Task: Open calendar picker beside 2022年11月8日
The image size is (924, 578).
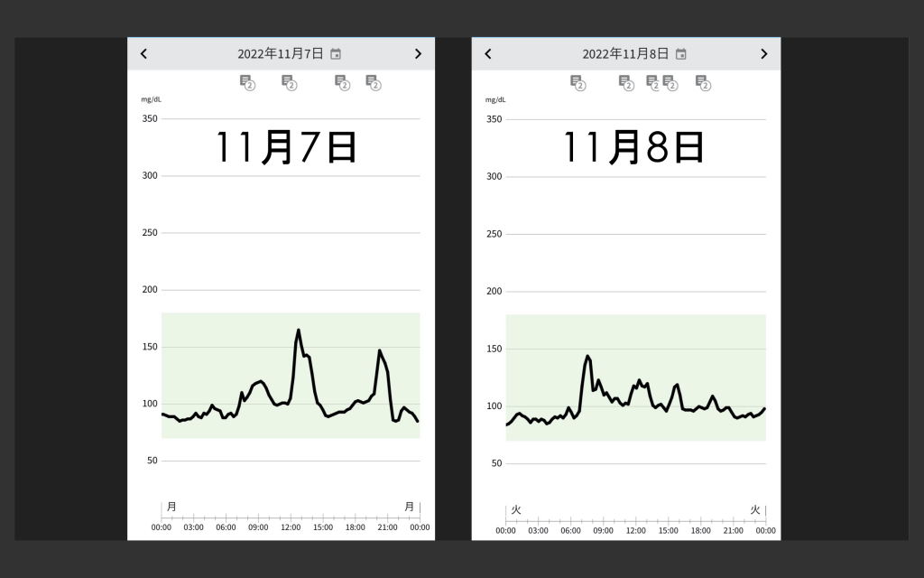Action: (x=680, y=54)
